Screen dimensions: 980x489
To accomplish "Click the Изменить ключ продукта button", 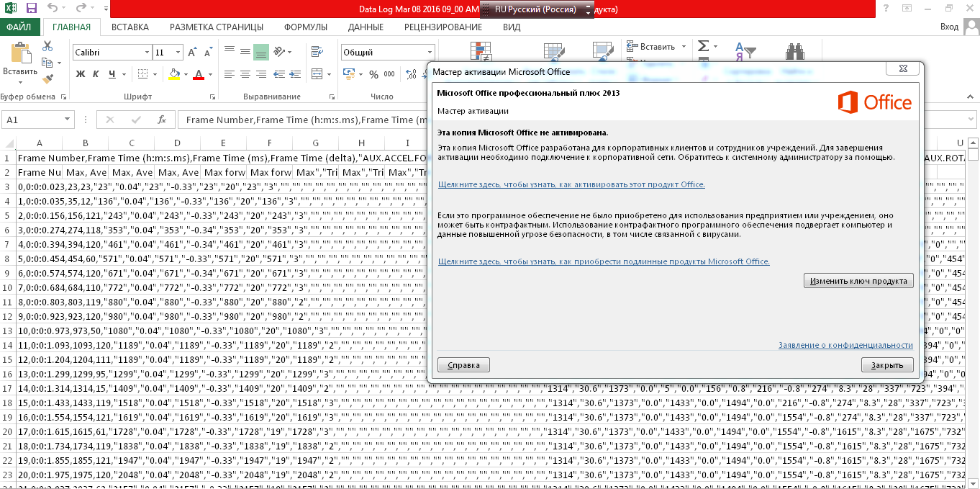I will (x=858, y=281).
